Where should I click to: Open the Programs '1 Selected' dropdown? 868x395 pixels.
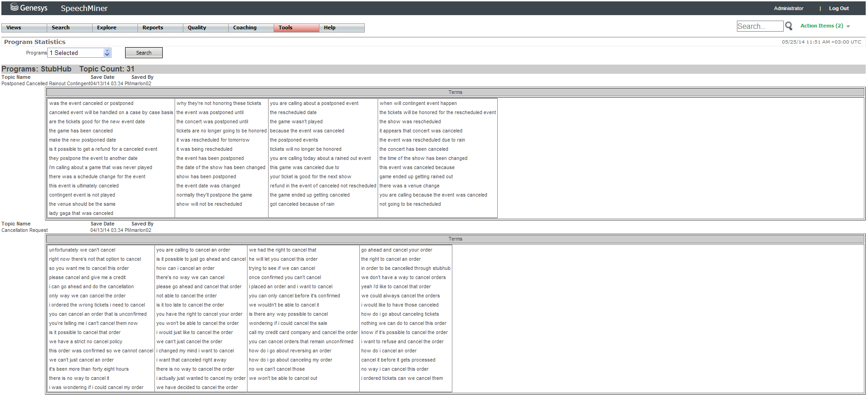coord(107,53)
